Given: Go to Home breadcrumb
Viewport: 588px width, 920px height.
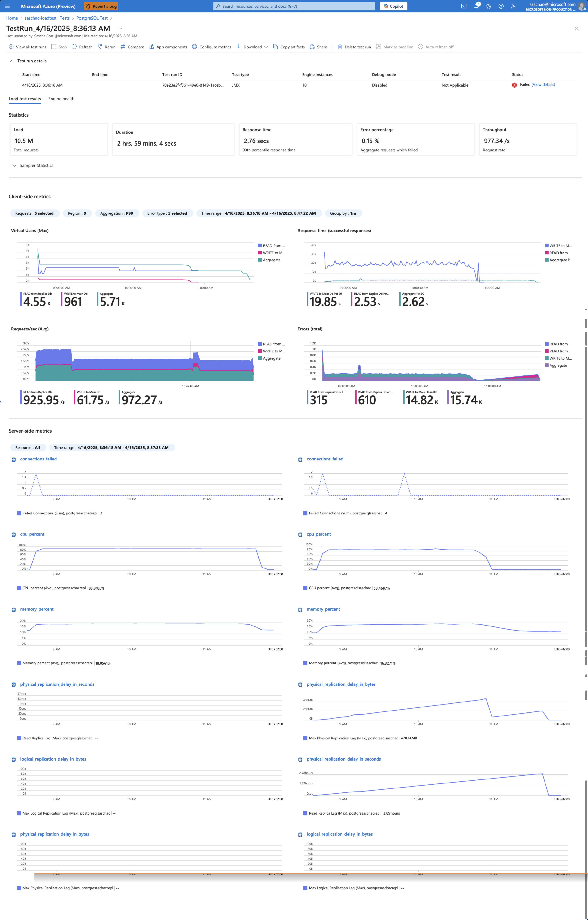Looking at the screenshot, I should tap(12, 18).
